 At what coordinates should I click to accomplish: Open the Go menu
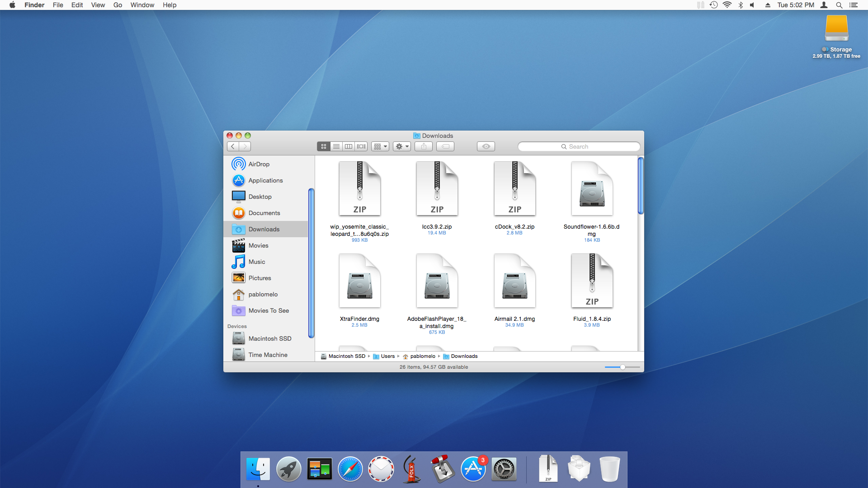118,5
